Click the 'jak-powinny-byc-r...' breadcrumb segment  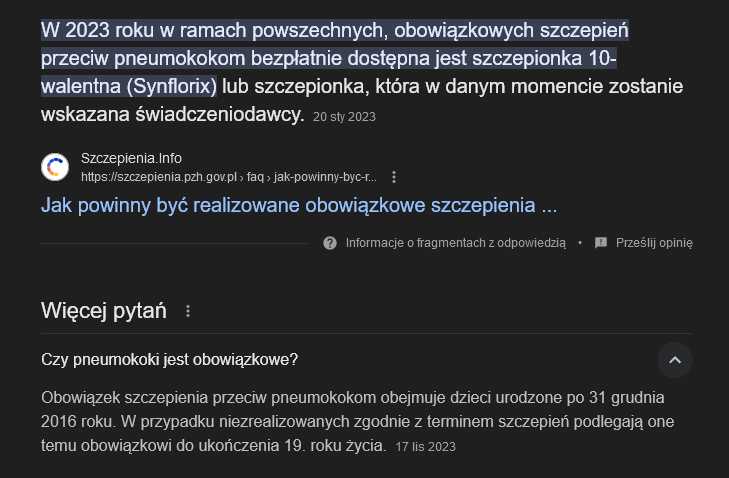(325, 177)
